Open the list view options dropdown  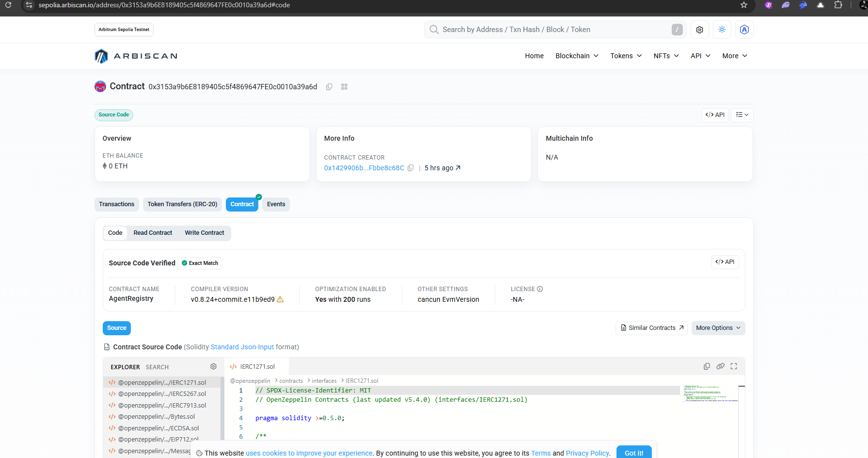click(742, 115)
